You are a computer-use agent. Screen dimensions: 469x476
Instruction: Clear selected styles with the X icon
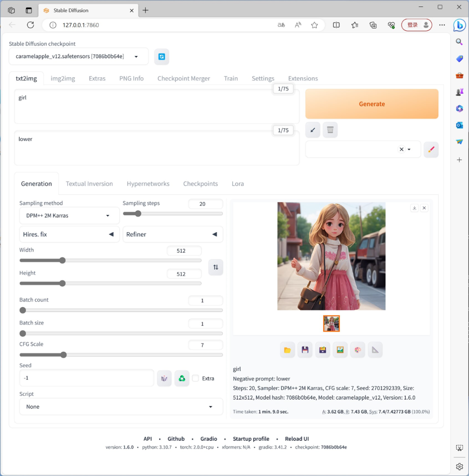coord(402,149)
